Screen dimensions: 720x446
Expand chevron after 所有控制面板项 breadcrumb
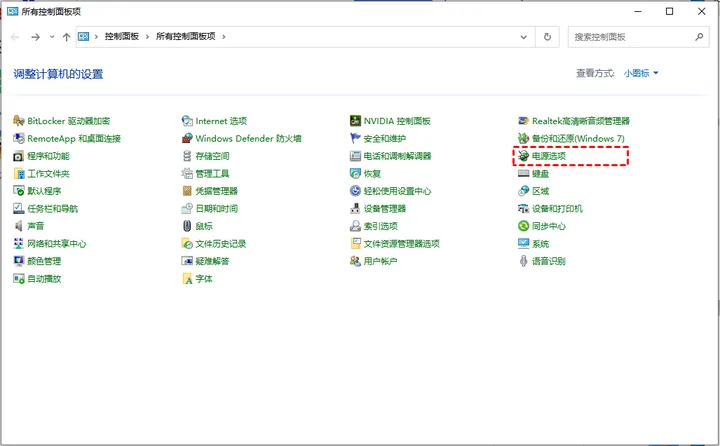point(224,37)
